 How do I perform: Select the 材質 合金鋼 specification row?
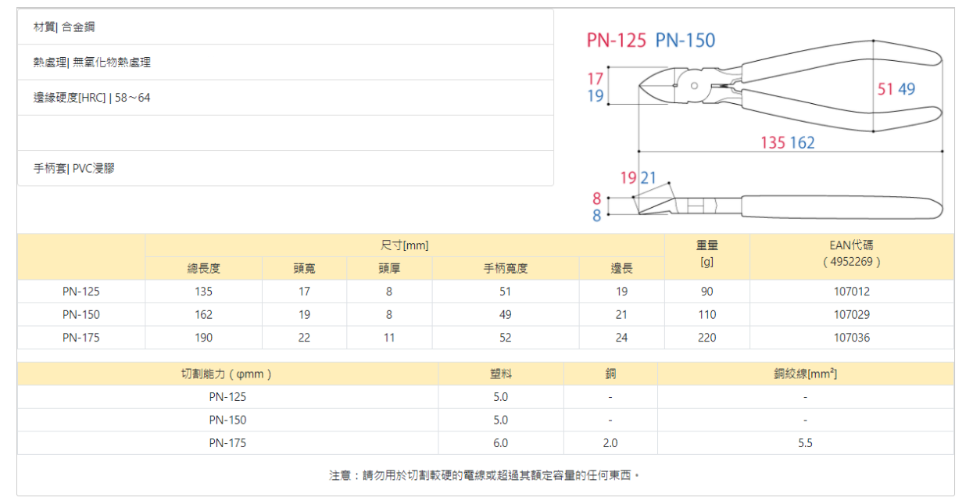tap(285, 27)
